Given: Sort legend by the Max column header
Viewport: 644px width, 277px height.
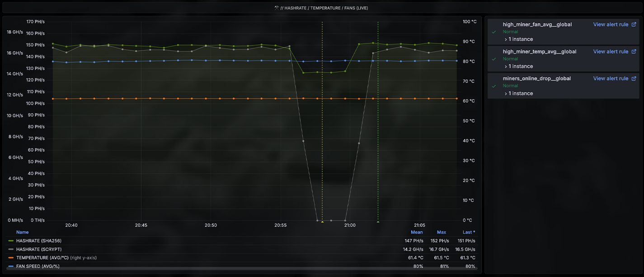Looking at the screenshot, I should pos(441,232).
